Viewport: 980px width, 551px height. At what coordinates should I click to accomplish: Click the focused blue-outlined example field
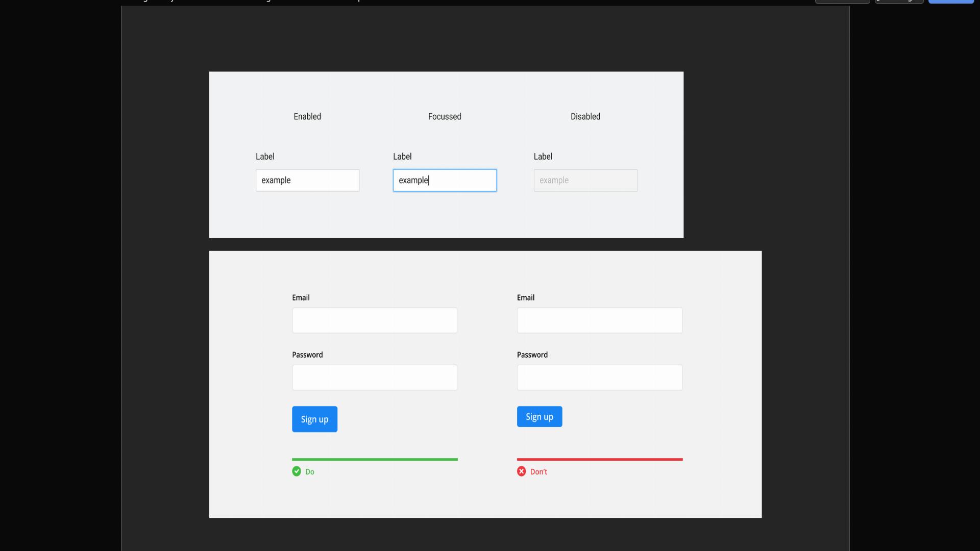click(x=445, y=180)
